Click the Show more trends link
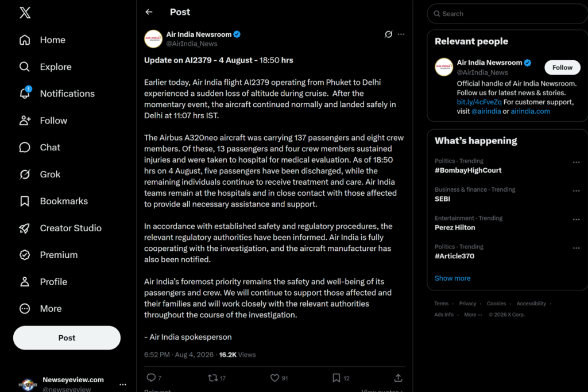Image resolution: width=588 pixels, height=392 pixels. pyautogui.click(x=452, y=278)
